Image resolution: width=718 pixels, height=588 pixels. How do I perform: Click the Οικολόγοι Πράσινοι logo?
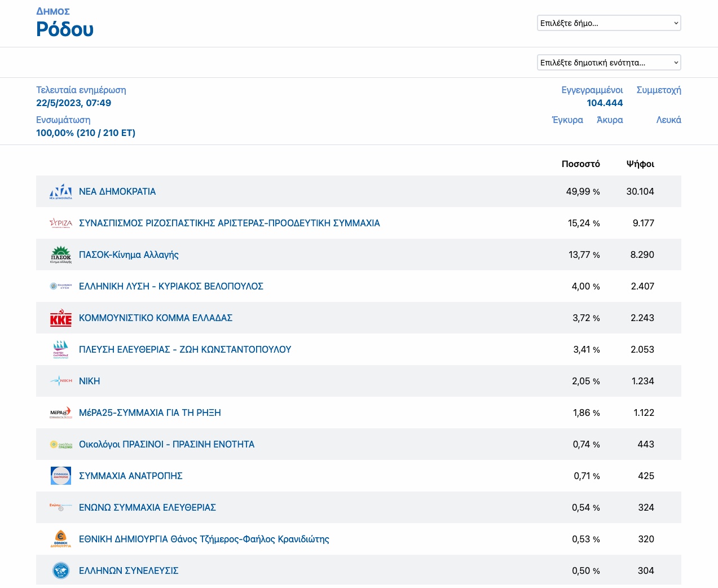point(61,445)
